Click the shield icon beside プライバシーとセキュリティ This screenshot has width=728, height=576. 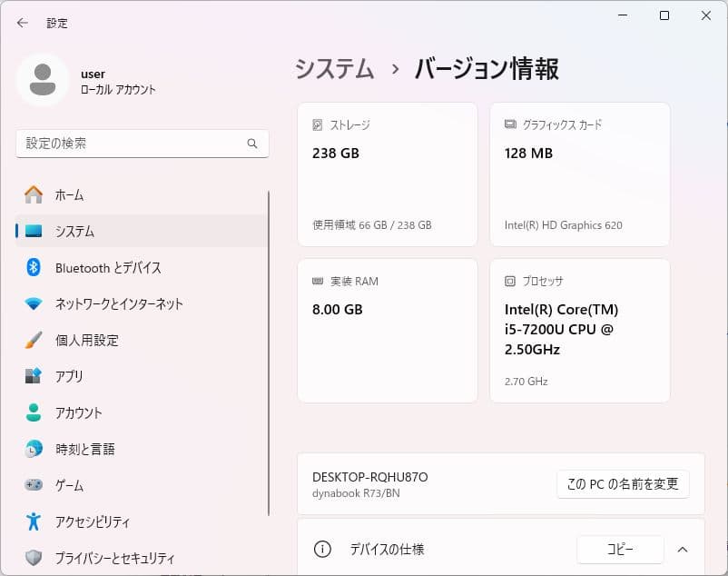35,558
